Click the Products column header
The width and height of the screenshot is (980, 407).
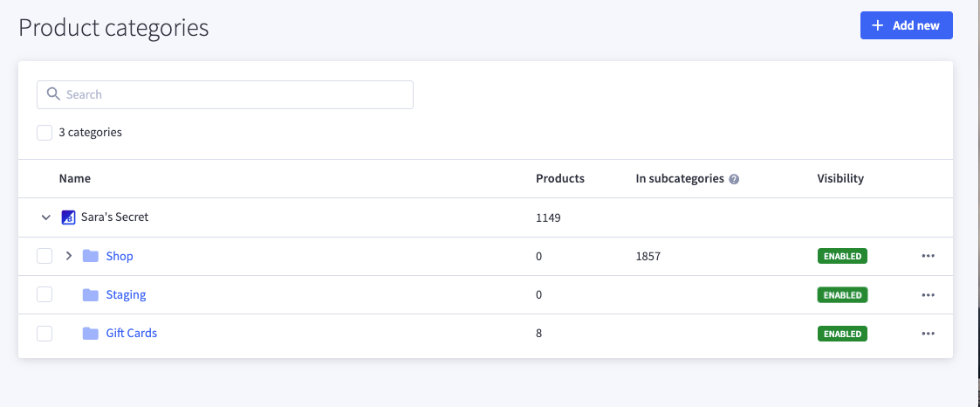coord(560,179)
